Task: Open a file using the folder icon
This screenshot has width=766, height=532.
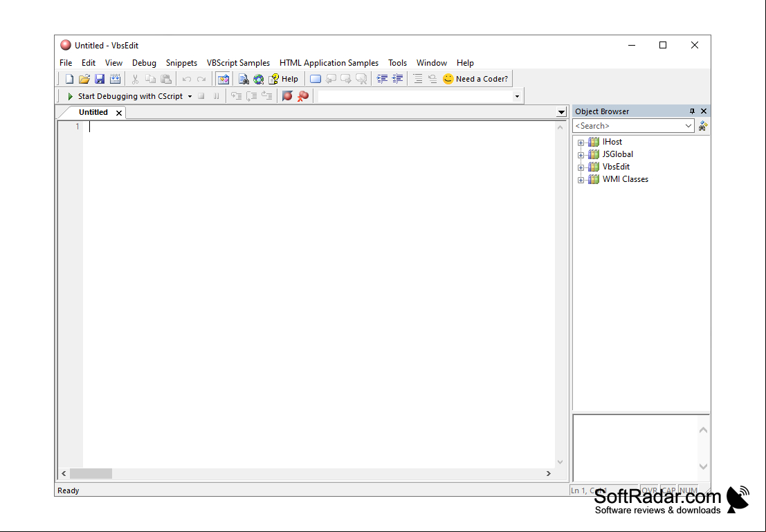Action: click(x=84, y=79)
